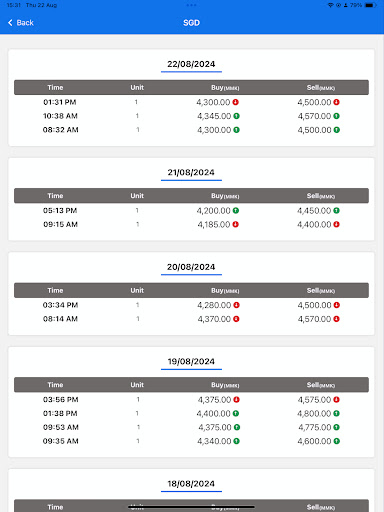Tap the SGD page title
Image resolution: width=384 pixels, height=512 pixels.
[191, 23]
